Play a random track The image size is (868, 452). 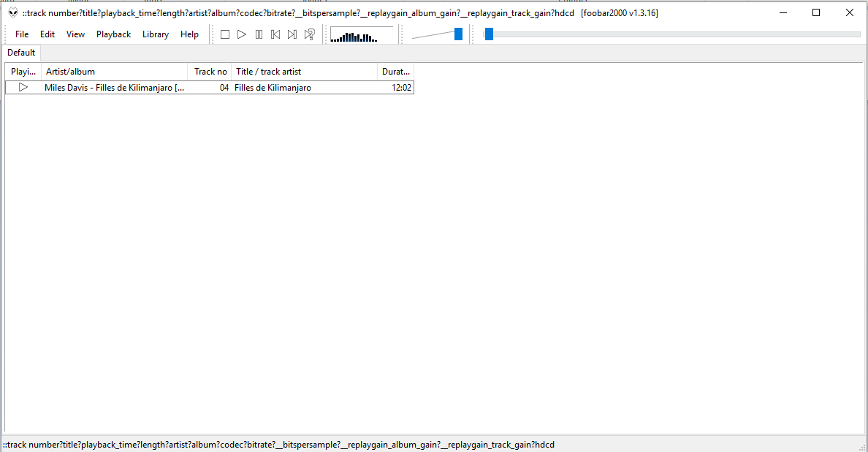pyautogui.click(x=310, y=34)
